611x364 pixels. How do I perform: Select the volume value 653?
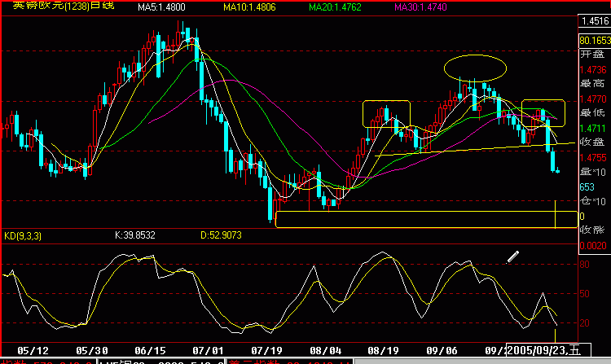[587, 187]
